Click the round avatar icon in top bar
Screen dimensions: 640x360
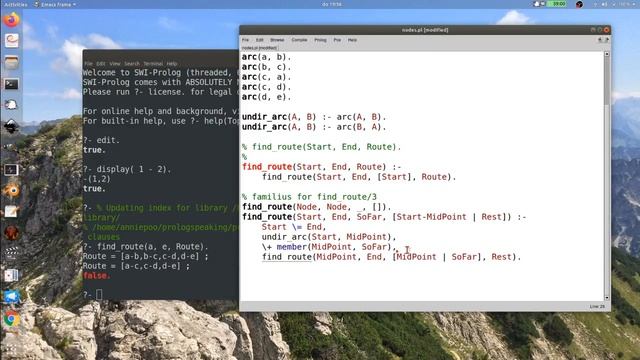tap(579, 4)
